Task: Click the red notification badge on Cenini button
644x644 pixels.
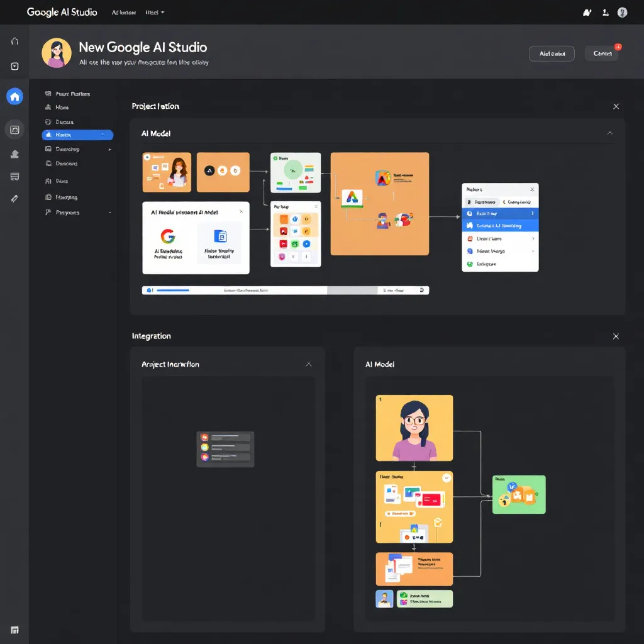Action: click(618, 47)
